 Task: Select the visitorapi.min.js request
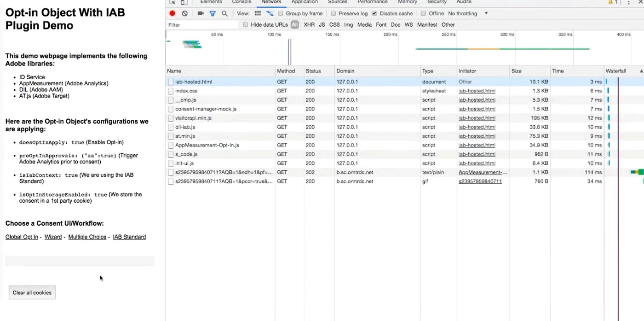[x=404, y=118]
